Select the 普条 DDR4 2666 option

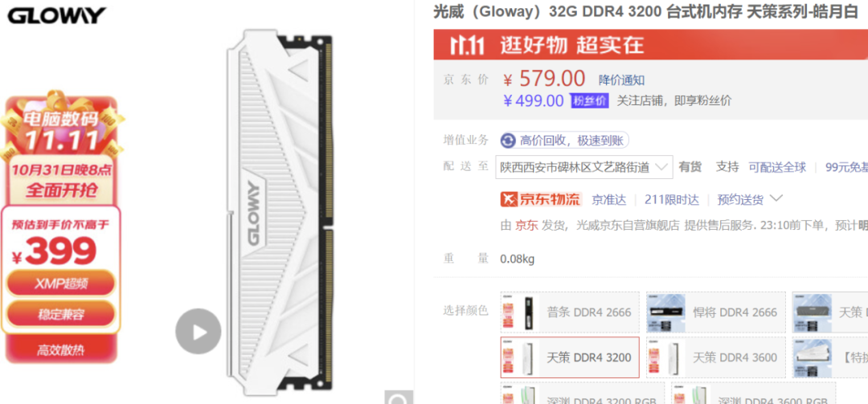coord(570,312)
